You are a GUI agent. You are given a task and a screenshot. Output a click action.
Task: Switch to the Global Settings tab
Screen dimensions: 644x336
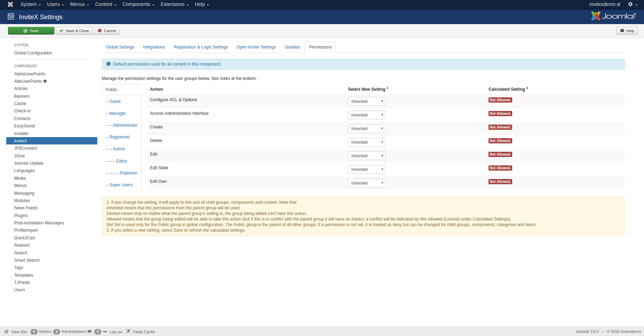point(120,47)
